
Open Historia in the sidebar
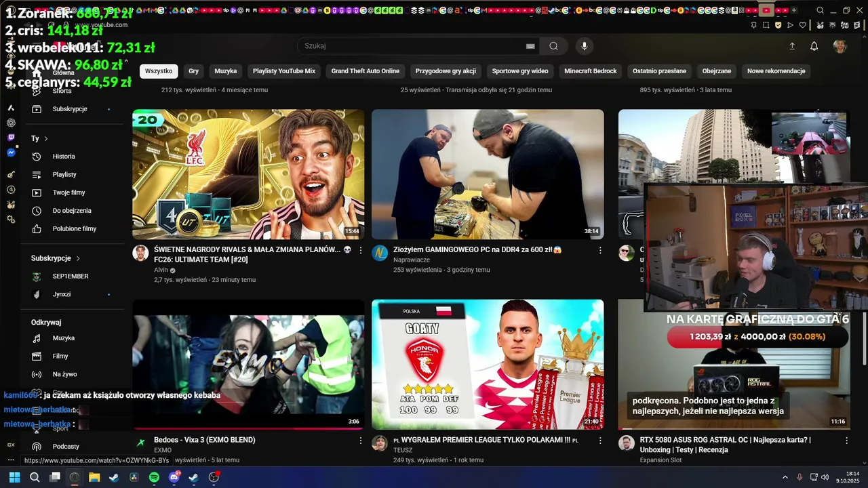coord(73,157)
